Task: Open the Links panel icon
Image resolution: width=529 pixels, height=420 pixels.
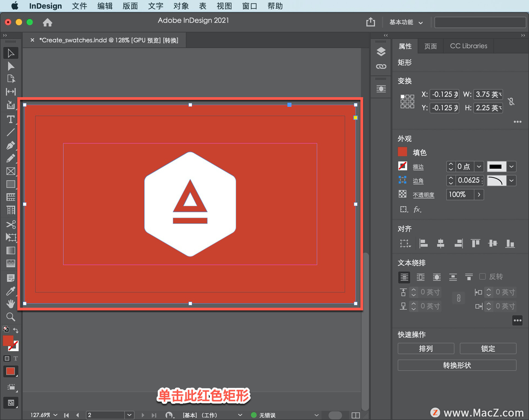Action: (381, 66)
